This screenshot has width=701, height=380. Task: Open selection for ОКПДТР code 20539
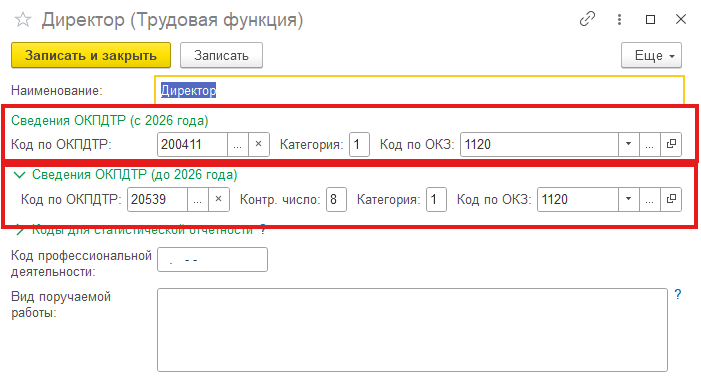[198, 199]
